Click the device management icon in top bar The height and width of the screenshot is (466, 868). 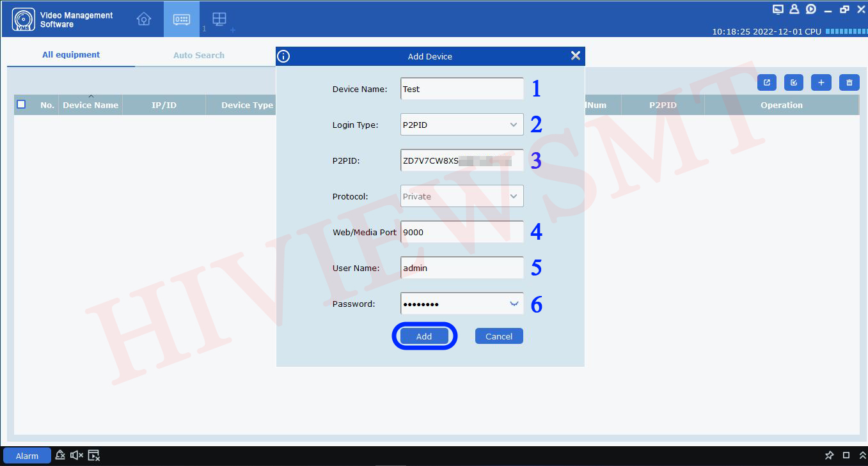[x=182, y=19]
